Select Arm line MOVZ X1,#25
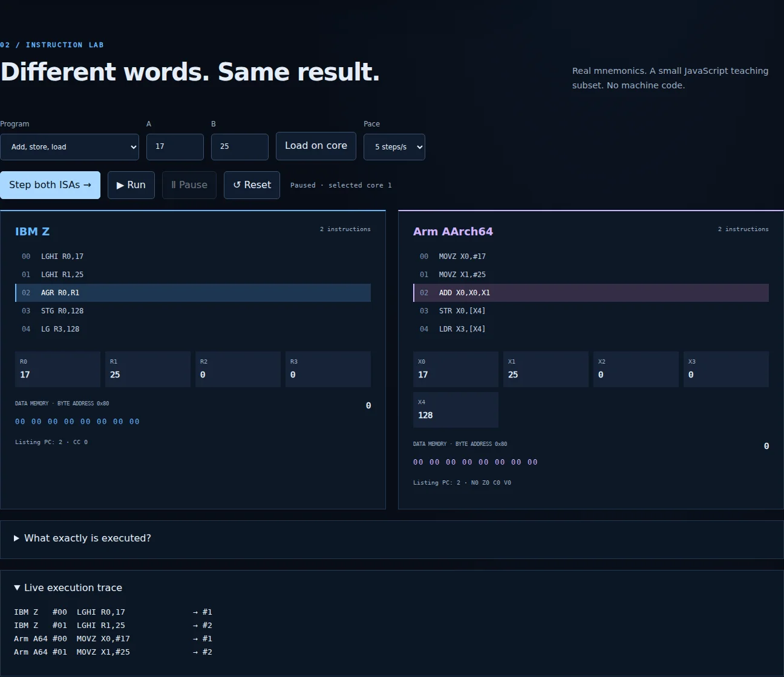The height and width of the screenshot is (677, 784). click(591, 275)
